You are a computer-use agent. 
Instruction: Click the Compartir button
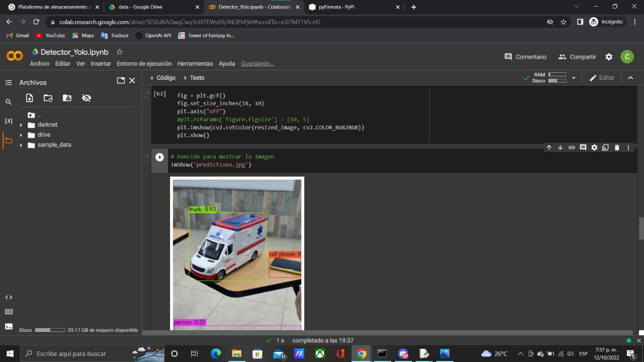tap(577, 57)
